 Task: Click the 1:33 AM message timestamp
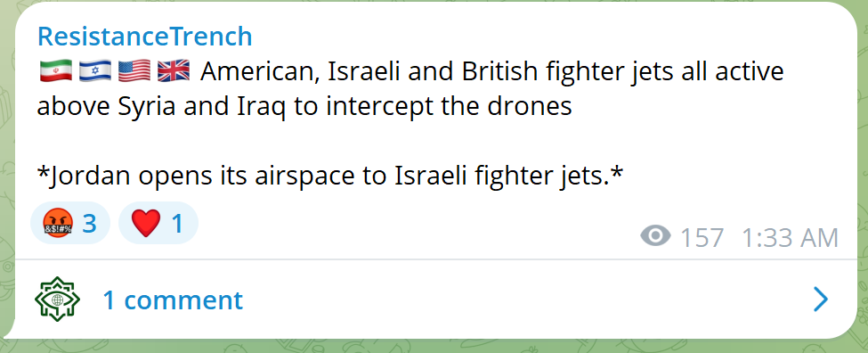pyautogui.click(x=790, y=238)
